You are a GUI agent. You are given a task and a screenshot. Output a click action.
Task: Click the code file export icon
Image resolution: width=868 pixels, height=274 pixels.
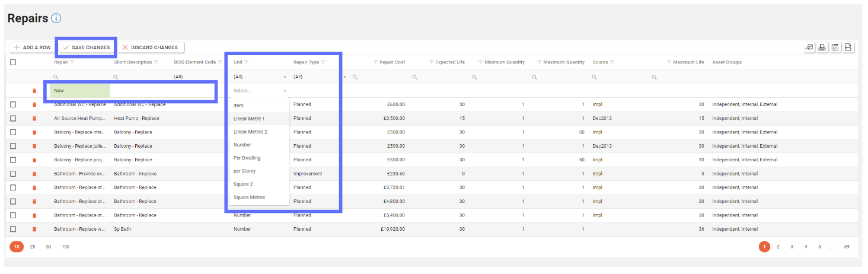[835, 47]
